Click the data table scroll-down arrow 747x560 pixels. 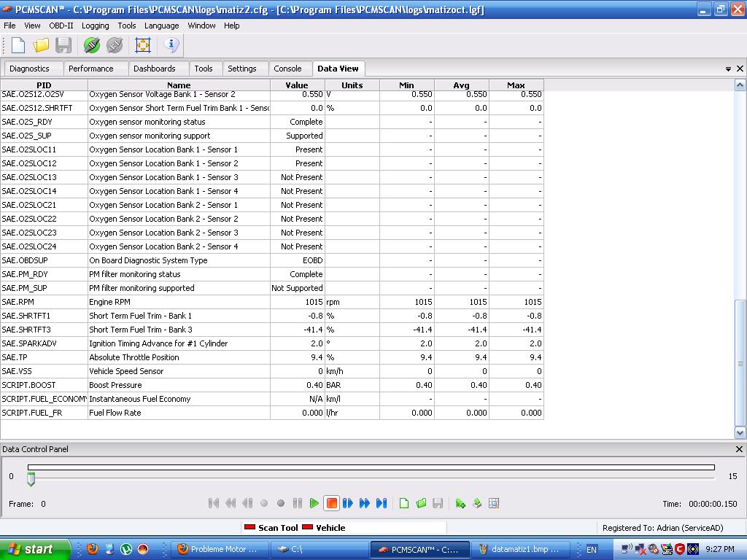[740, 433]
